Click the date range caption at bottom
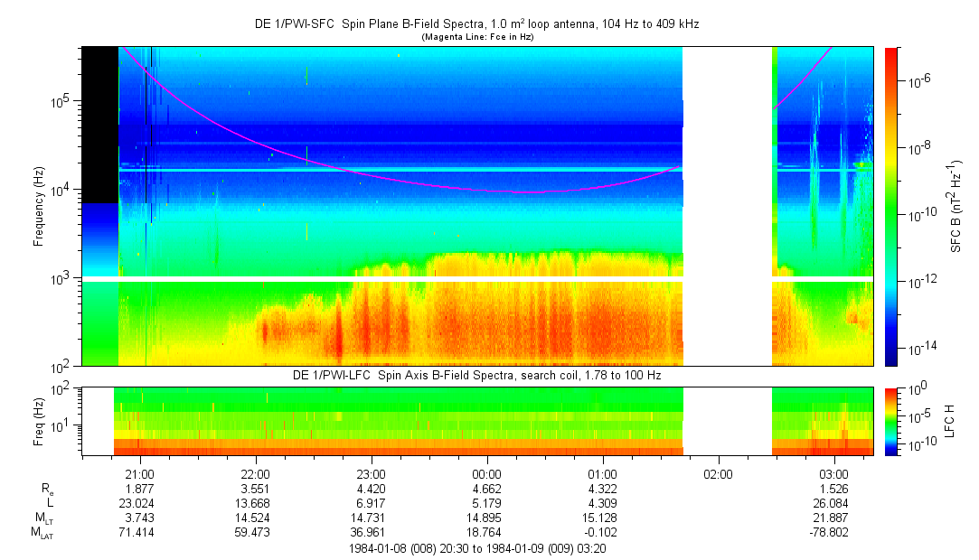 click(x=477, y=549)
